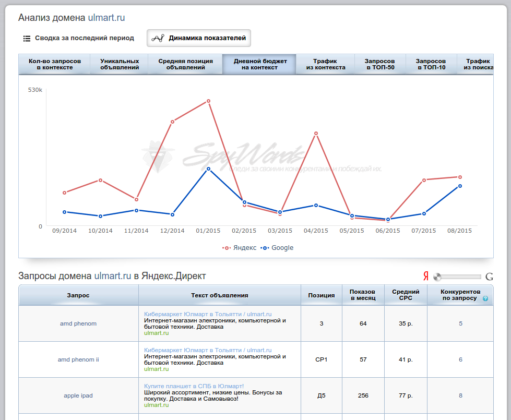Open the ad title in the amd phenom row
The width and height of the screenshot is (511, 420).
coord(208,315)
